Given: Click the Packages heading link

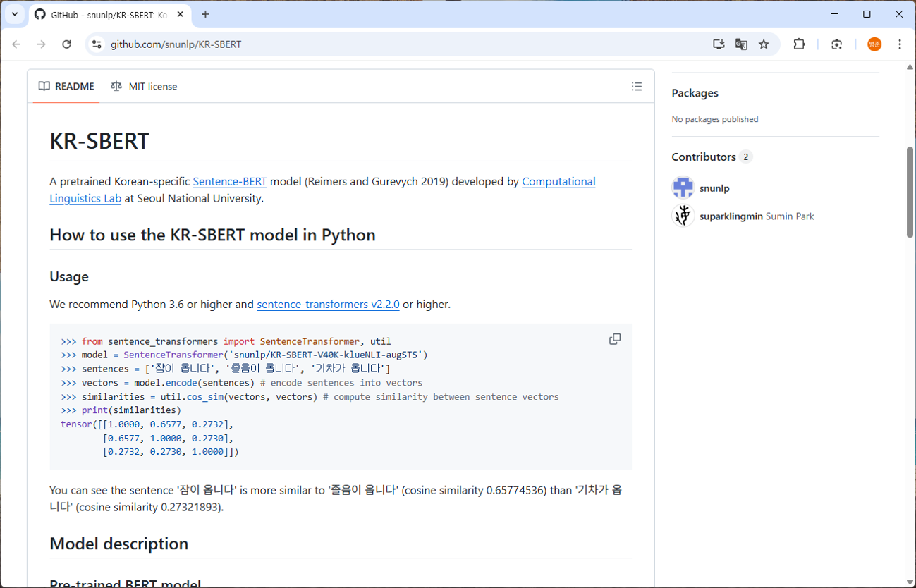Looking at the screenshot, I should (695, 93).
